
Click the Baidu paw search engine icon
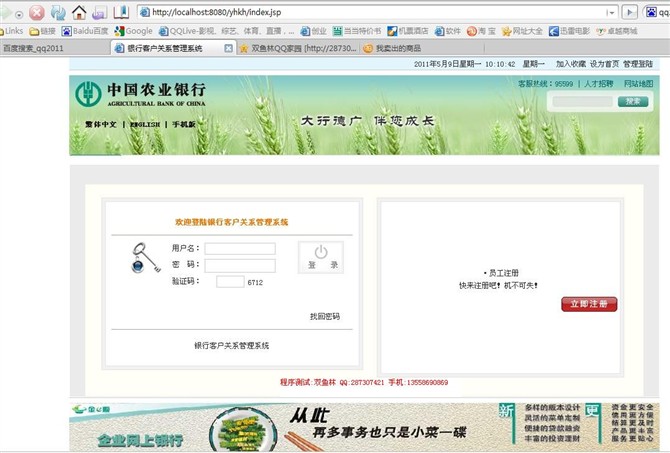click(652, 12)
